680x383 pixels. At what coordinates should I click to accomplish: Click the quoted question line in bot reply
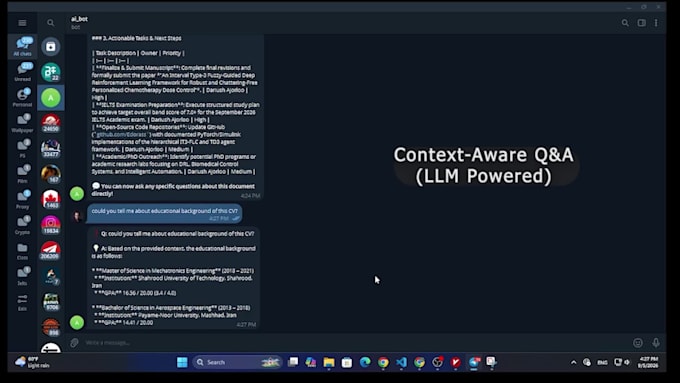coord(177,234)
